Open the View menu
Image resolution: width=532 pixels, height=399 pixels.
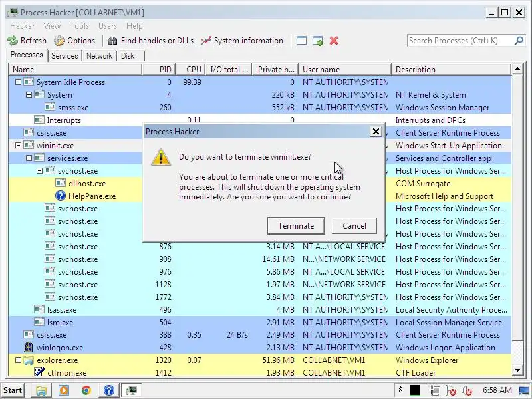click(x=52, y=26)
